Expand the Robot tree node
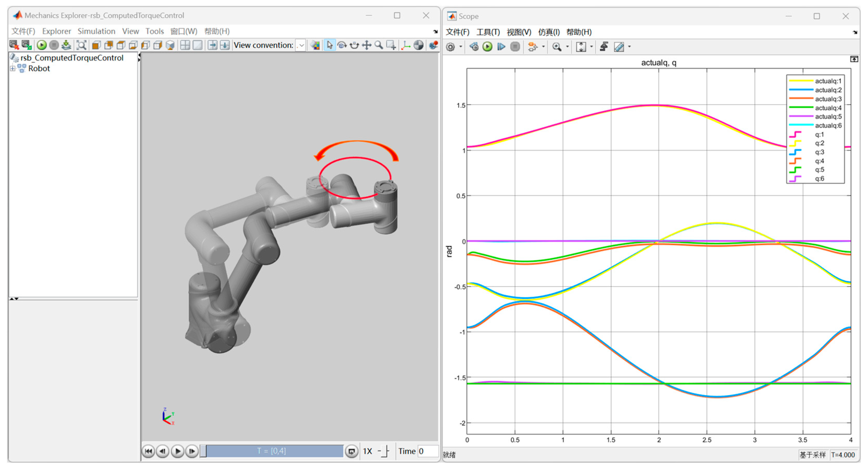Viewport: 868px width, 472px height. (x=12, y=69)
